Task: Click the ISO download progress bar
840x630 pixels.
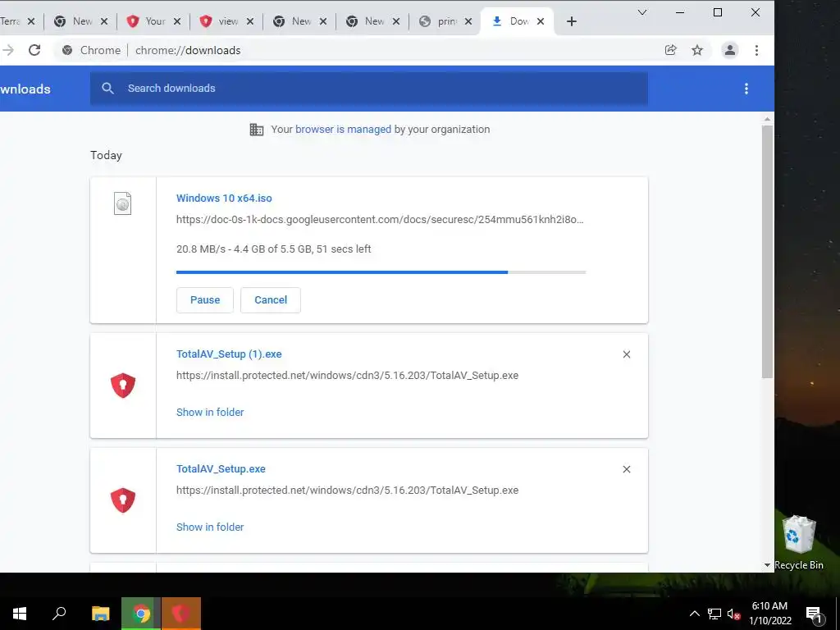Action: click(381, 272)
